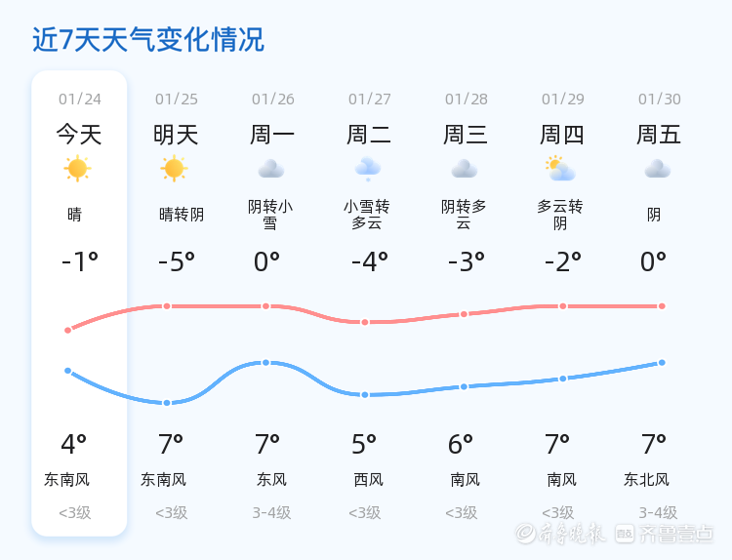
Task: Click the 齐鲁壹点 watermark logo
Action: pyautogui.click(x=676, y=533)
